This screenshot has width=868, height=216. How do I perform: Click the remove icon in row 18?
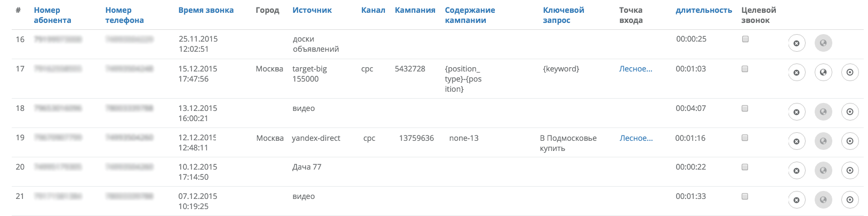(797, 112)
